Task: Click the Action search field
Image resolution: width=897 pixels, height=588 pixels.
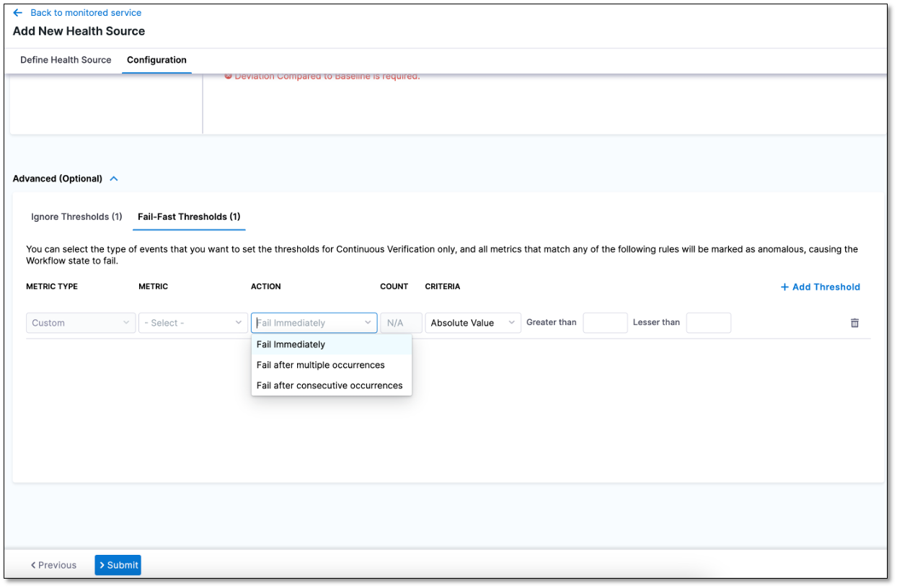Action: 306,323
